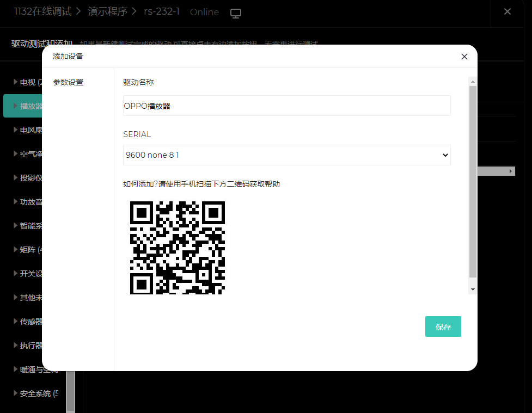This screenshot has height=413, width=532.
Task: Click the 驱动名称 label
Action: pos(138,82)
